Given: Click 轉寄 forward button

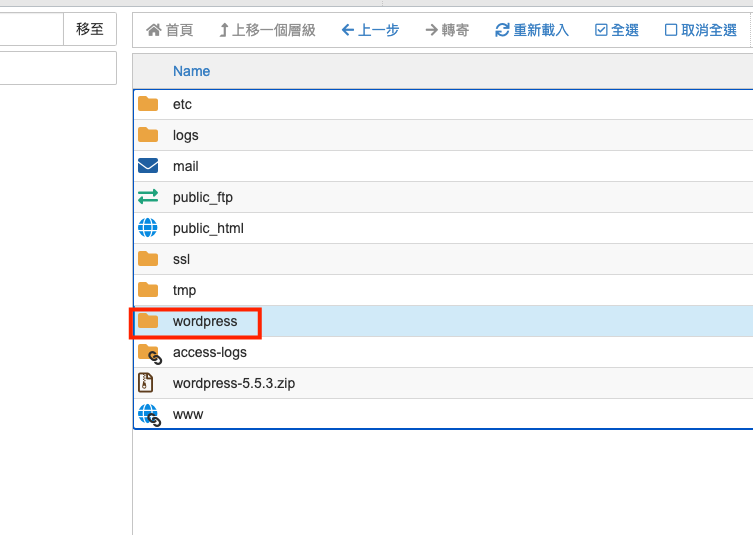Looking at the screenshot, I should click(447, 30).
